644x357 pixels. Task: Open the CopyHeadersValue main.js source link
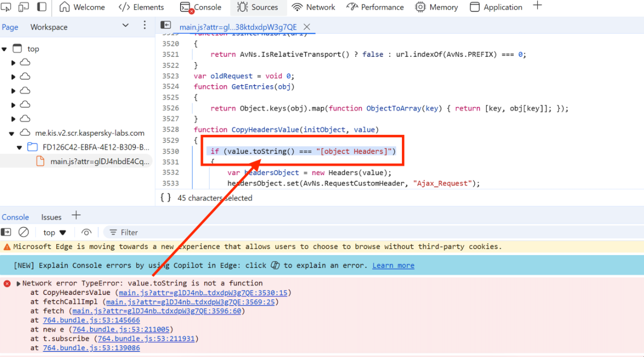click(x=202, y=293)
